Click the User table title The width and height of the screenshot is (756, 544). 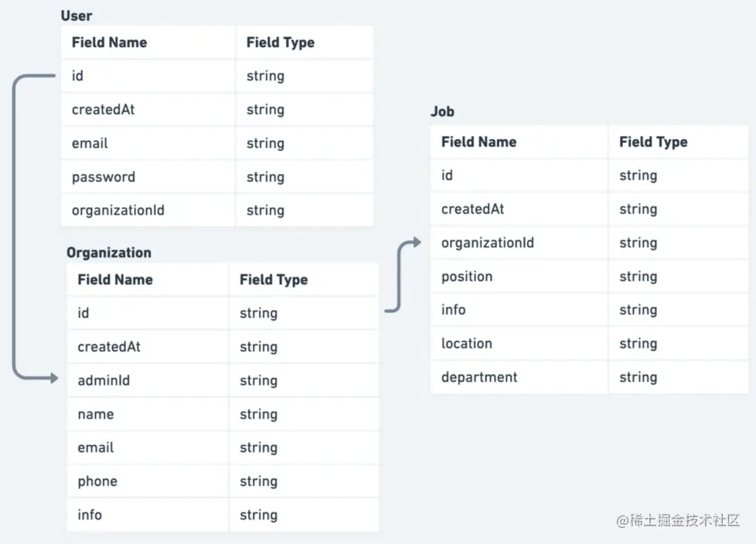(77, 15)
